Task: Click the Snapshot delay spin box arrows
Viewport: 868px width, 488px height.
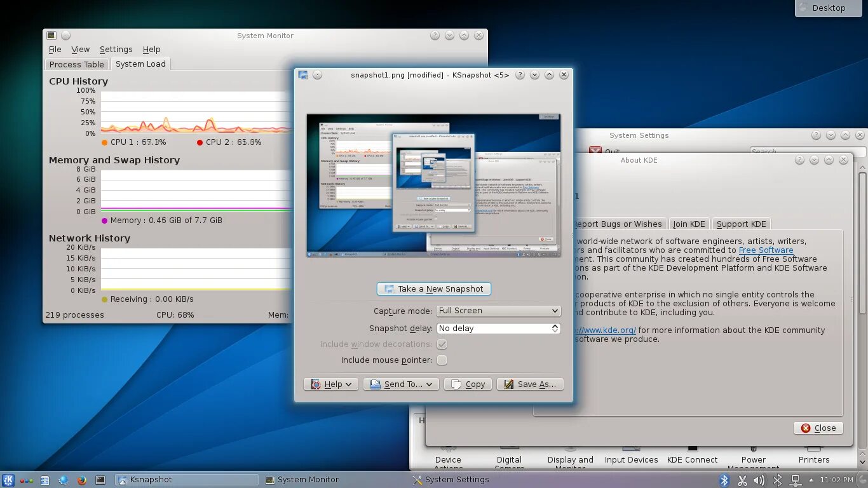Action: coord(555,329)
